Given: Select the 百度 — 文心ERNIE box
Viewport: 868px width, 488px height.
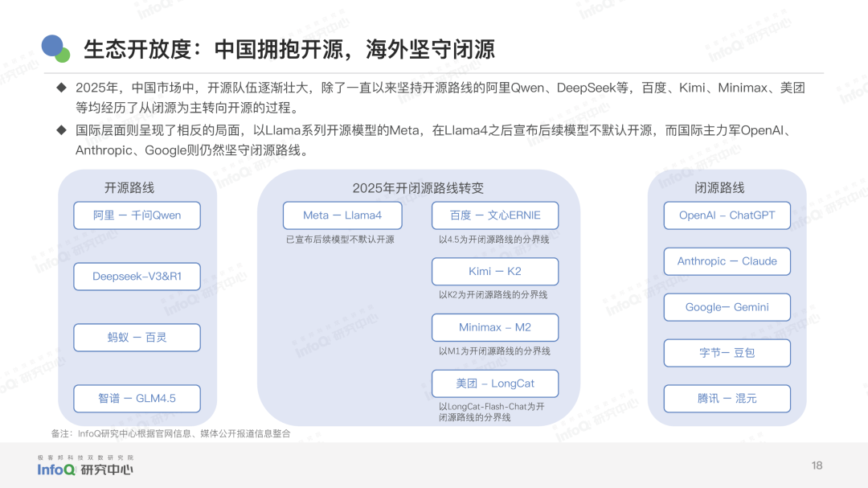Looking at the screenshot, I should coord(495,215).
